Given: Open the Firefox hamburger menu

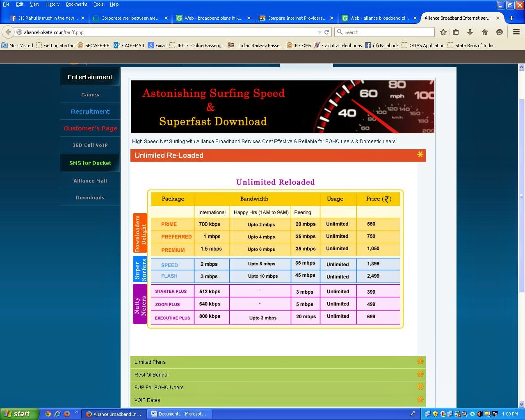Looking at the screenshot, I should (x=516, y=32).
